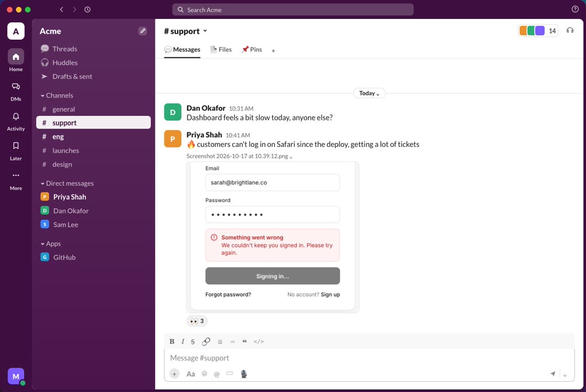Screen dimensions: 586x392
Task: Open DMs from the left rail
Action: tap(16, 91)
